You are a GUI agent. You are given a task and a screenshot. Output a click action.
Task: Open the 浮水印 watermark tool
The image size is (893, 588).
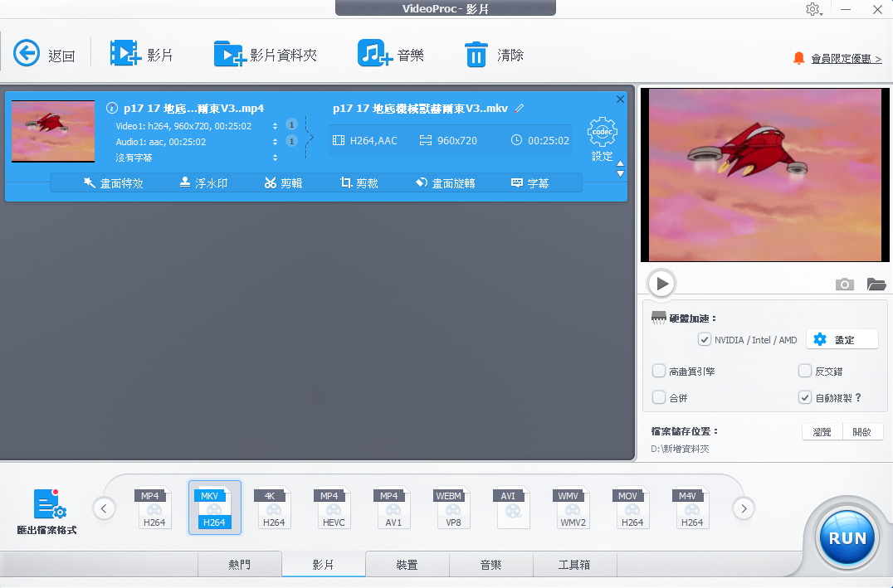pyautogui.click(x=203, y=183)
